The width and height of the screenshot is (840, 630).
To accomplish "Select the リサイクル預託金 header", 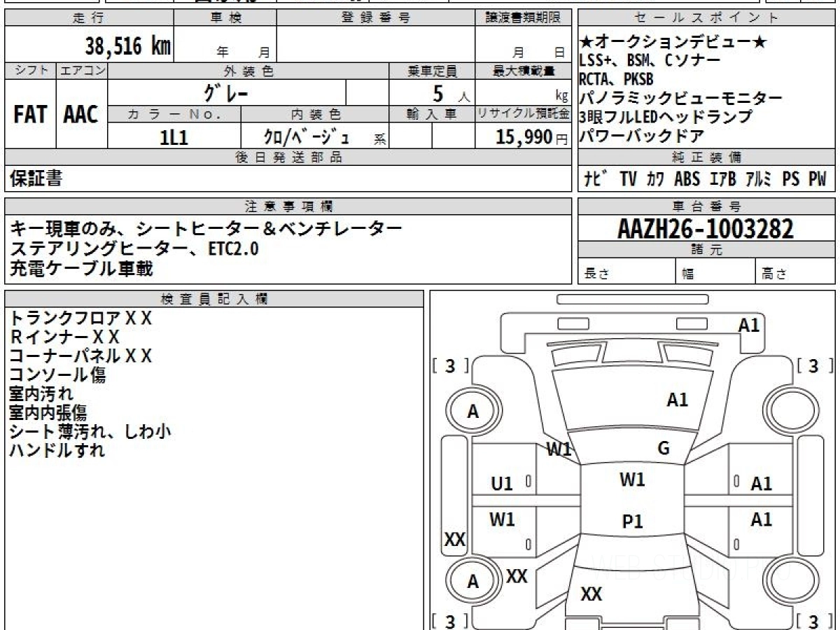I will (523, 113).
